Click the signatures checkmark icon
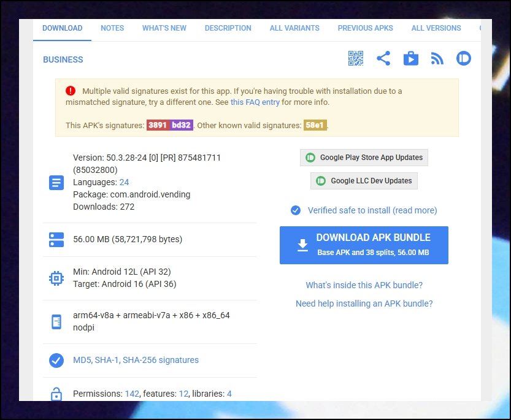This screenshot has width=511, height=420. point(56,361)
